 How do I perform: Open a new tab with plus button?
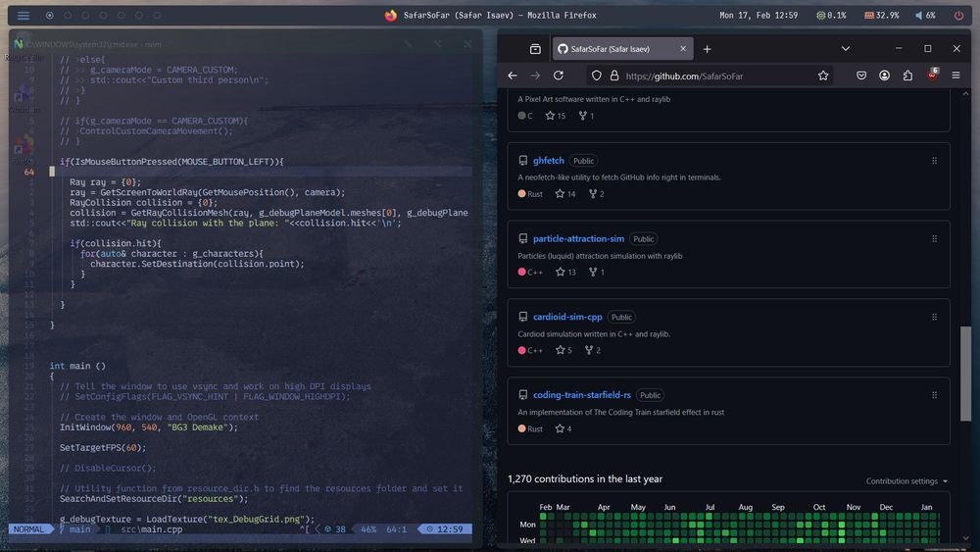[x=707, y=49]
